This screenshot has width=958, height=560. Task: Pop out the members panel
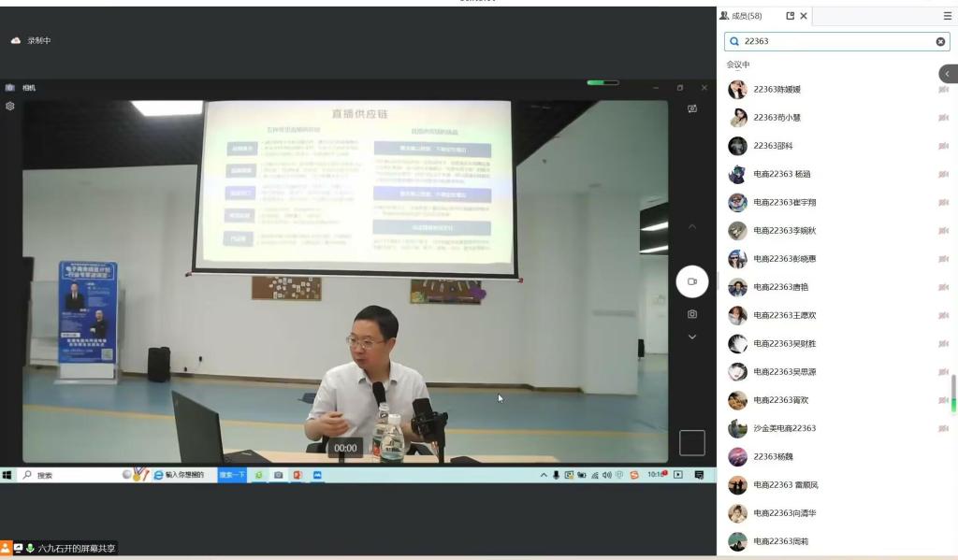click(791, 16)
